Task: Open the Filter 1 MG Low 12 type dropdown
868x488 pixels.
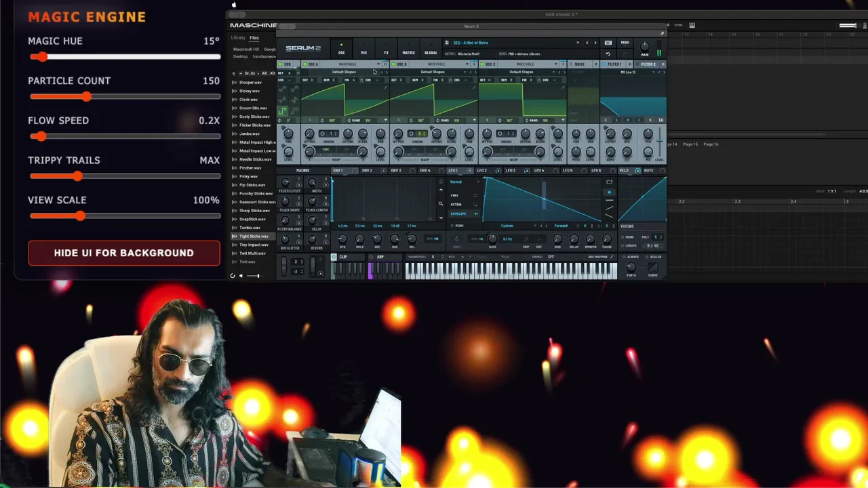Action: [x=628, y=72]
